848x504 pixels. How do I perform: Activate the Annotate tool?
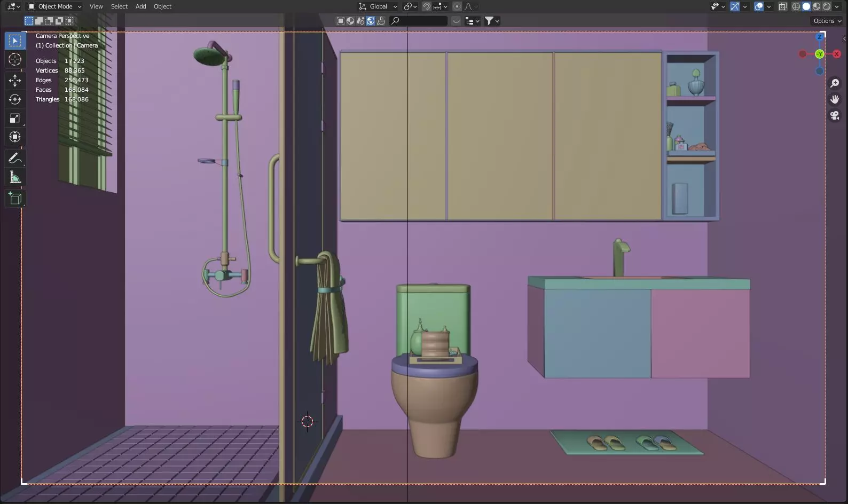coord(15,158)
